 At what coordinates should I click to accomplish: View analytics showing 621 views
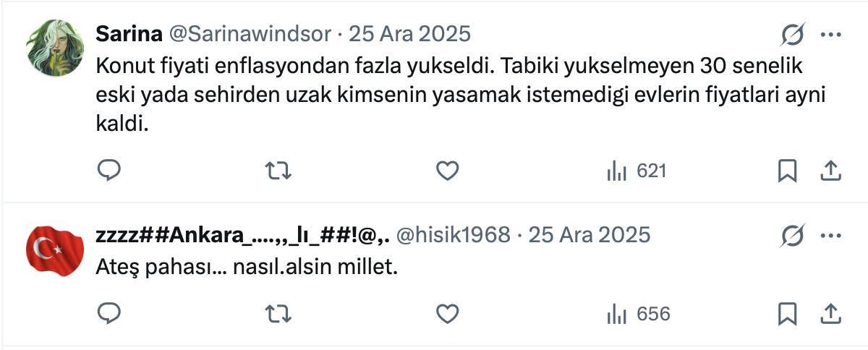(636, 171)
